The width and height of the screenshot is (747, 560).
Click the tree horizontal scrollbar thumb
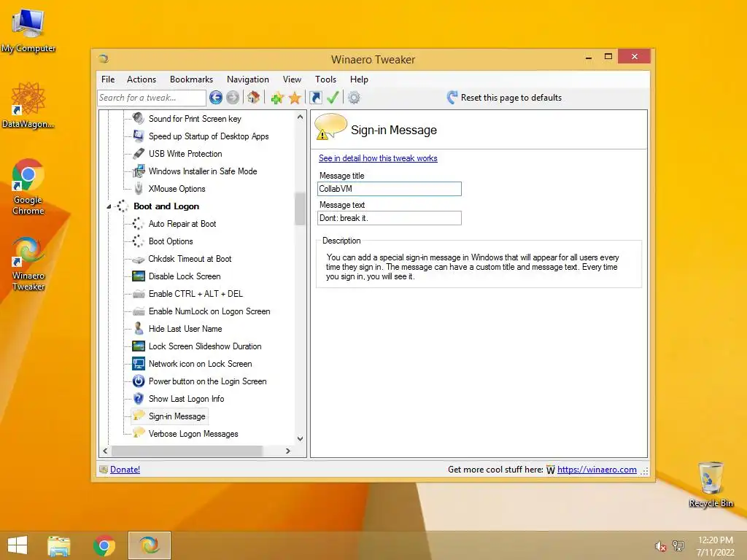pyautogui.click(x=187, y=451)
